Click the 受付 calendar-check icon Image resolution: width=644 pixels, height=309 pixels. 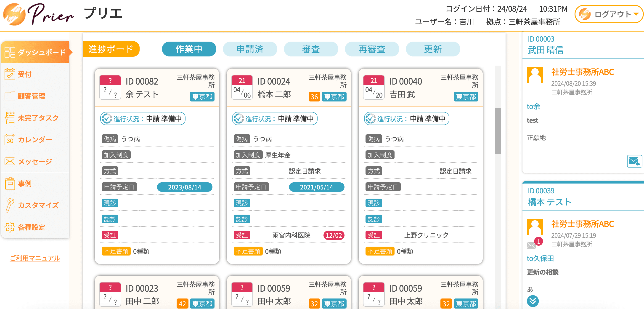(x=10, y=74)
